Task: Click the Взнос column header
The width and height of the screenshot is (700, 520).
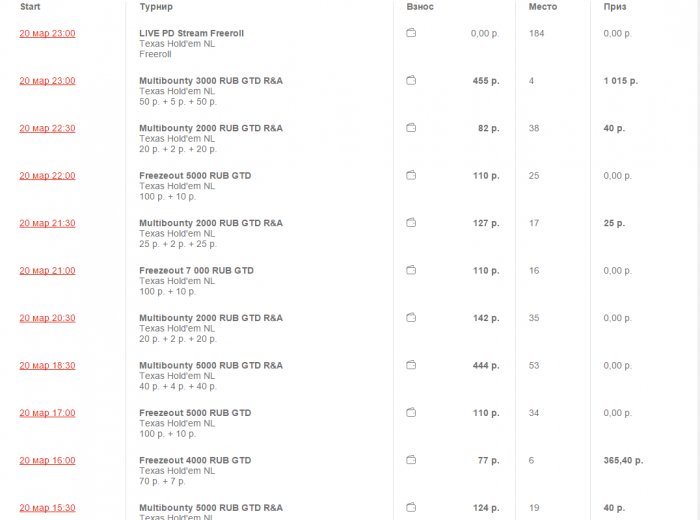Action: pyautogui.click(x=420, y=7)
